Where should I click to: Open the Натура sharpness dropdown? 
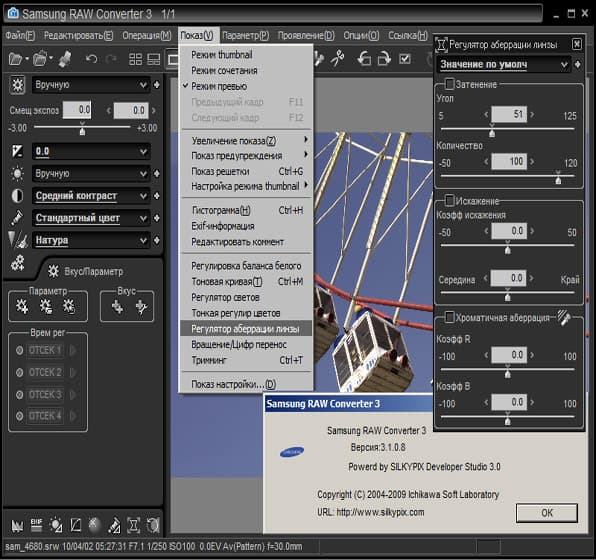tap(91, 241)
